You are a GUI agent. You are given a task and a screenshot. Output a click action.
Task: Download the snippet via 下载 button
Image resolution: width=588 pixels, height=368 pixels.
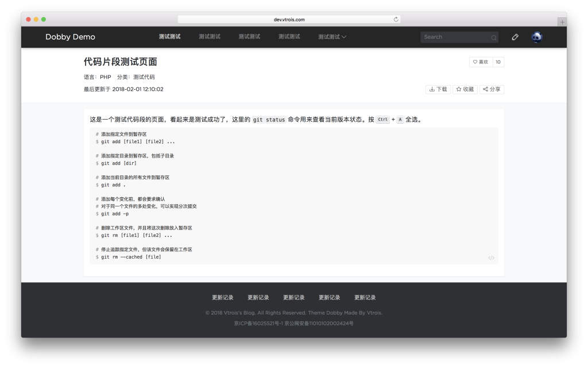(x=438, y=89)
